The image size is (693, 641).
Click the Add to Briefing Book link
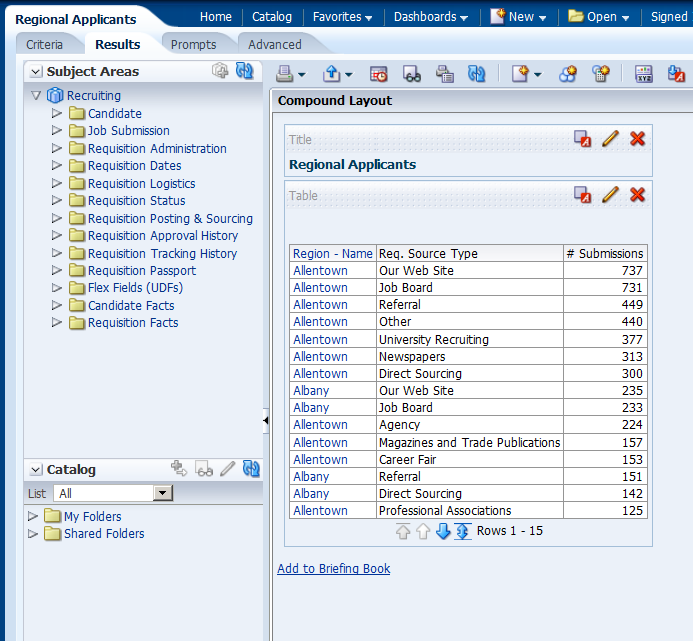(x=333, y=569)
